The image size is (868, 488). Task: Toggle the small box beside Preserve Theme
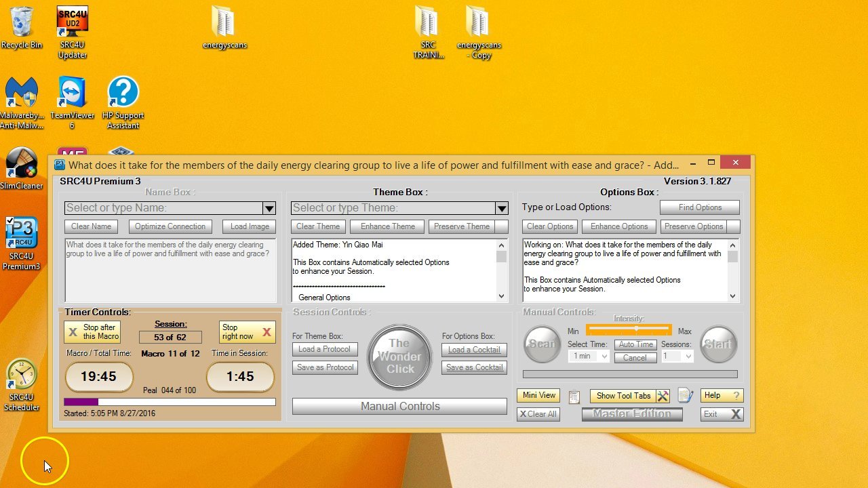[x=502, y=226]
